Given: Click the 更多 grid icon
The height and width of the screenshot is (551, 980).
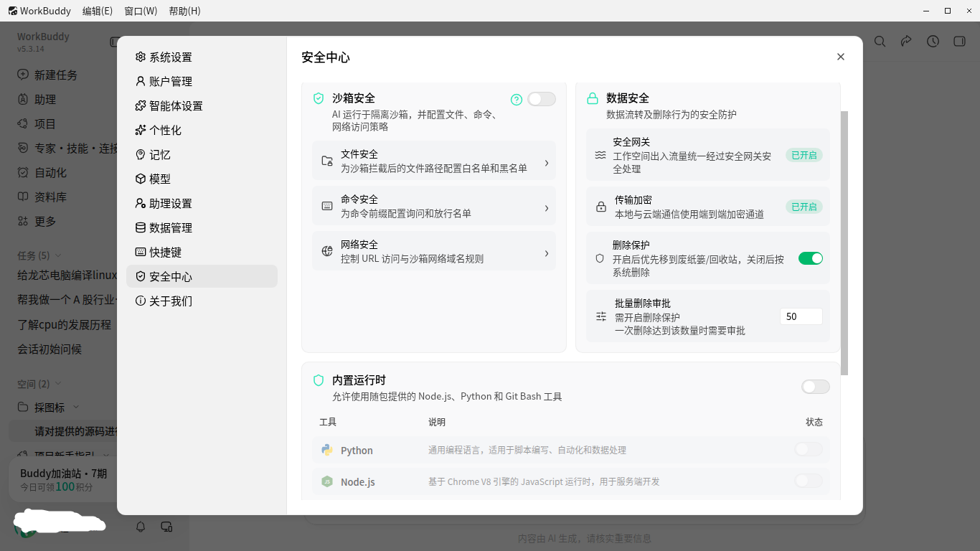Looking at the screenshot, I should coord(23,221).
